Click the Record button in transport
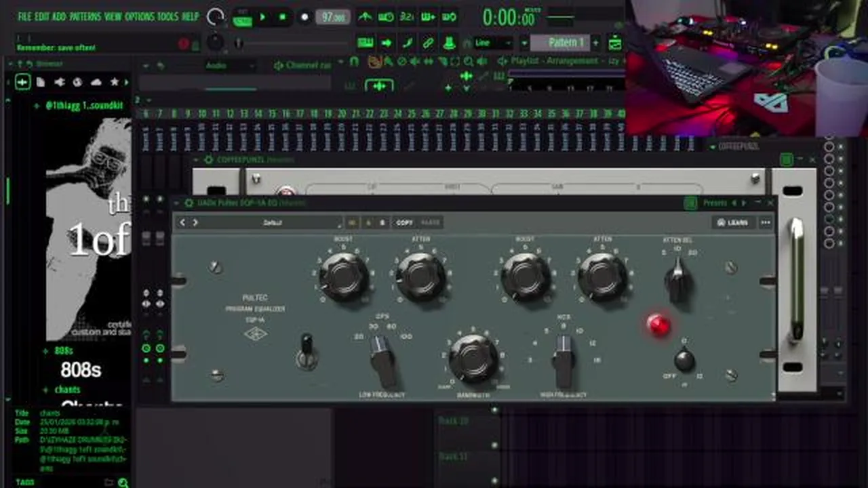Viewport: 868px width, 488px height. pos(304,17)
